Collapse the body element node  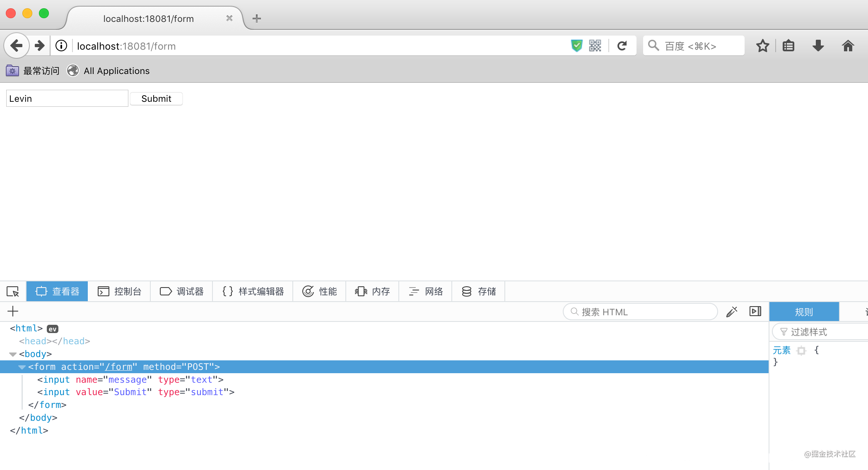(x=13, y=354)
